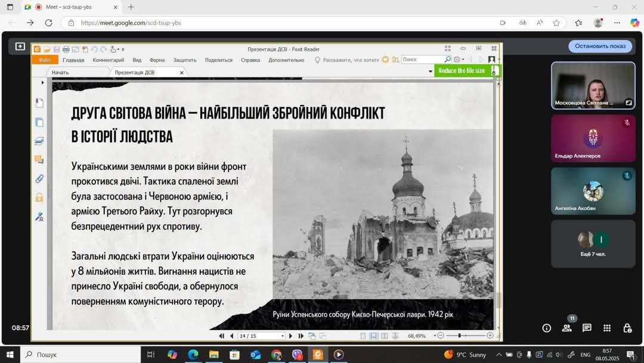Open Meet host controls lock icon
This screenshot has height=363, width=644.
coord(627,328)
